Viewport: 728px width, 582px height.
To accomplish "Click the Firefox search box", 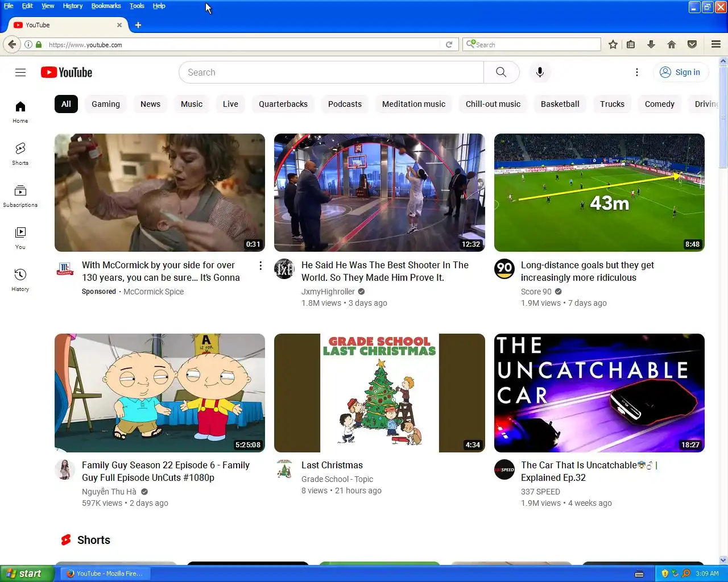I will (x=532, y=44).
